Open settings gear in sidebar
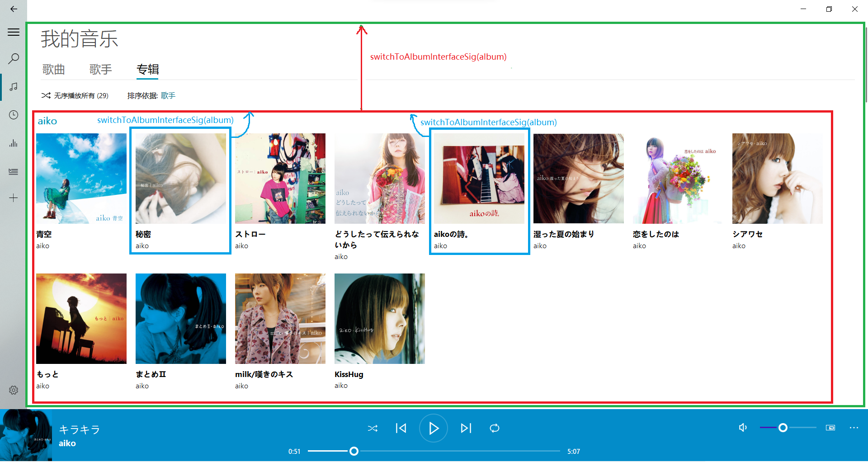 (x=14, y=390)
